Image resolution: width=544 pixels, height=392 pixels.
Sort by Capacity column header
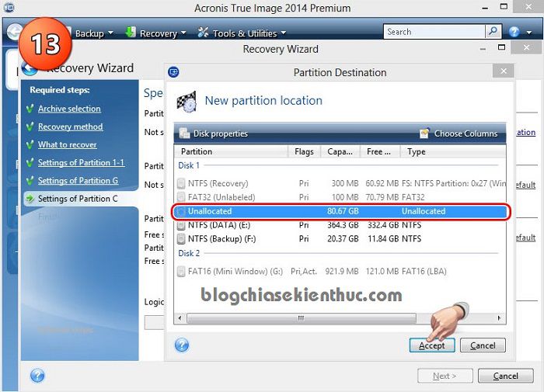tap(340, 151)
